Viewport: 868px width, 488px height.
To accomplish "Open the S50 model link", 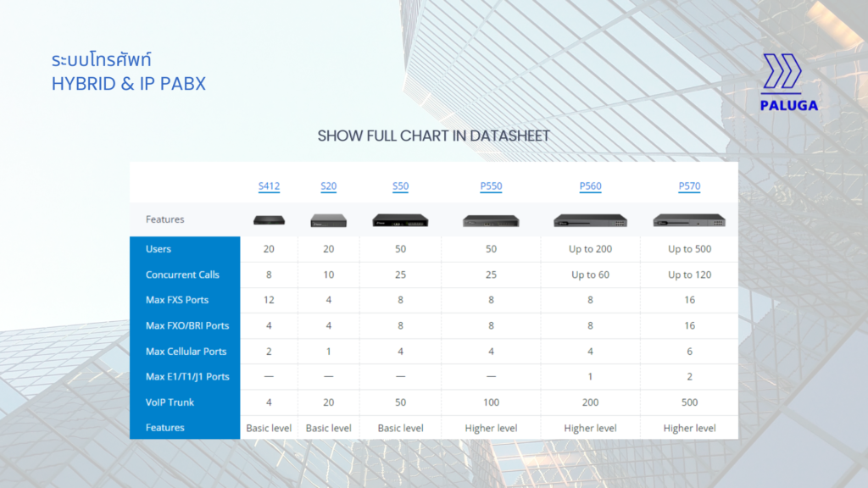I will 400,186.
